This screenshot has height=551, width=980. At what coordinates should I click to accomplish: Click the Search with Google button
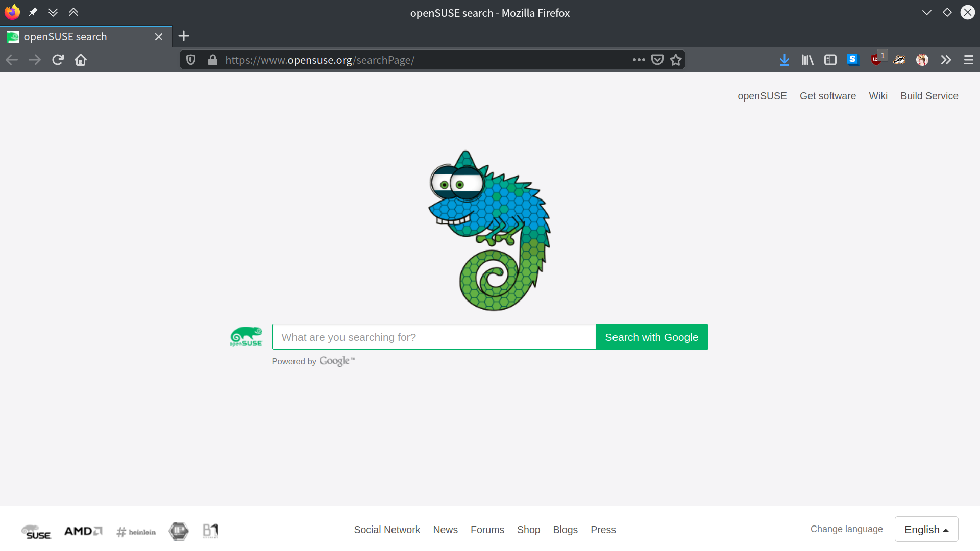651,336
